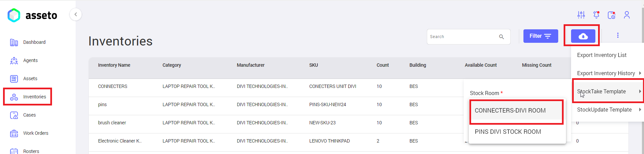
Task: Open the Rosters icon in the sidebar
Action: pyautogui.click(x=14, y=151)
